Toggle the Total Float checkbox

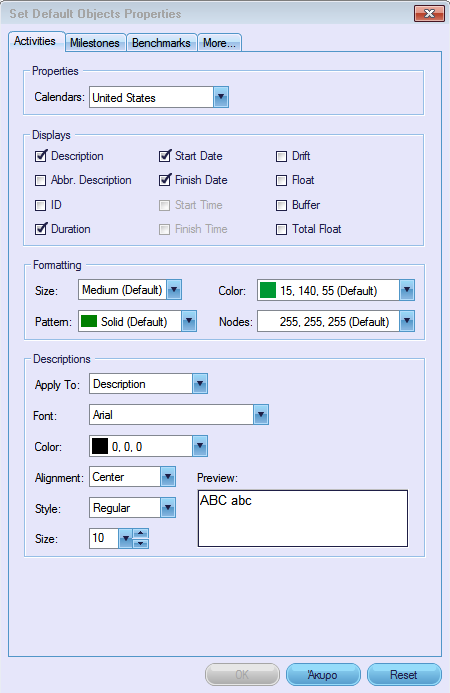point(281,229)
